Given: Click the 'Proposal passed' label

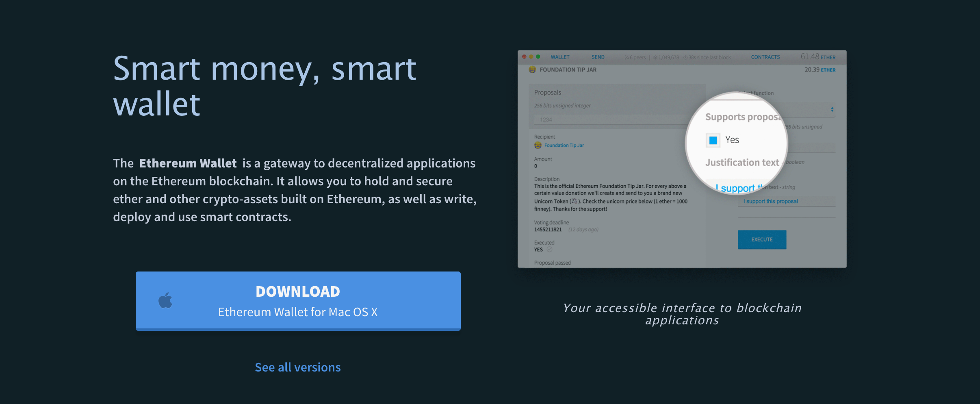Looking at the screenshot, I should (x=552, y=263).
